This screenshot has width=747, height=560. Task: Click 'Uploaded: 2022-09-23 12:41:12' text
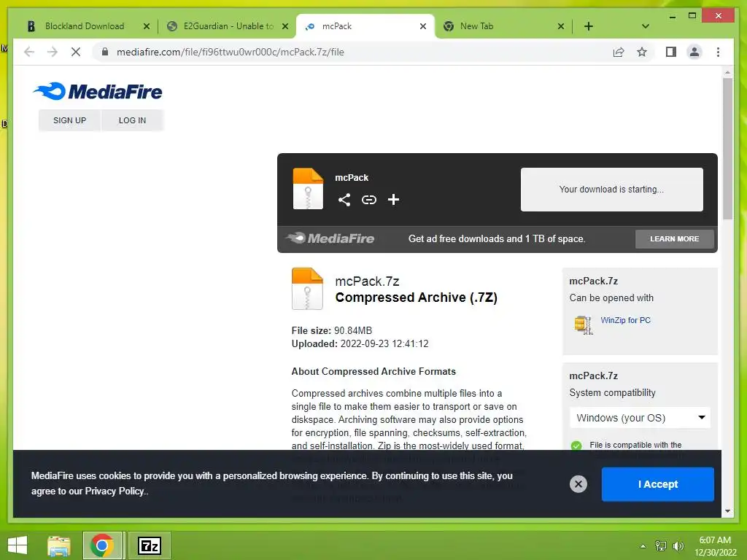tap(360, 344)
